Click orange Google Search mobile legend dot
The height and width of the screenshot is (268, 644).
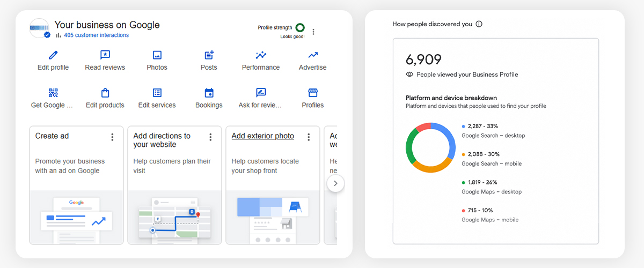(464, 154)
